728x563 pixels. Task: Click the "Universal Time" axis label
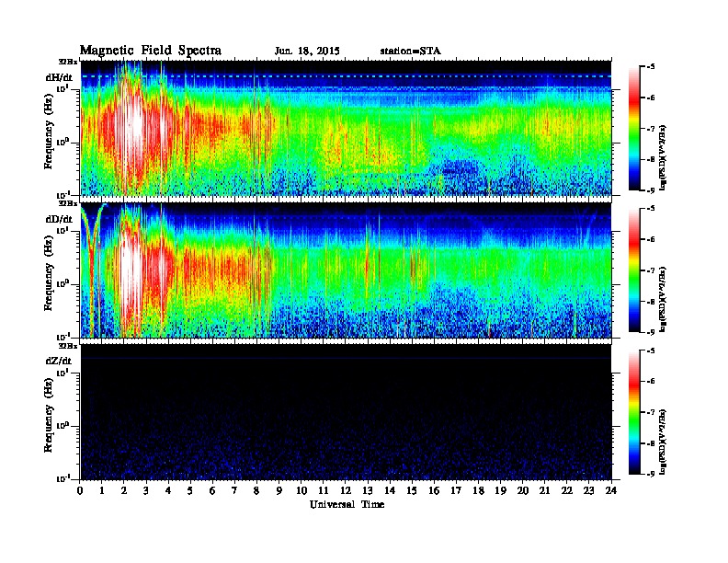(347, 504)
